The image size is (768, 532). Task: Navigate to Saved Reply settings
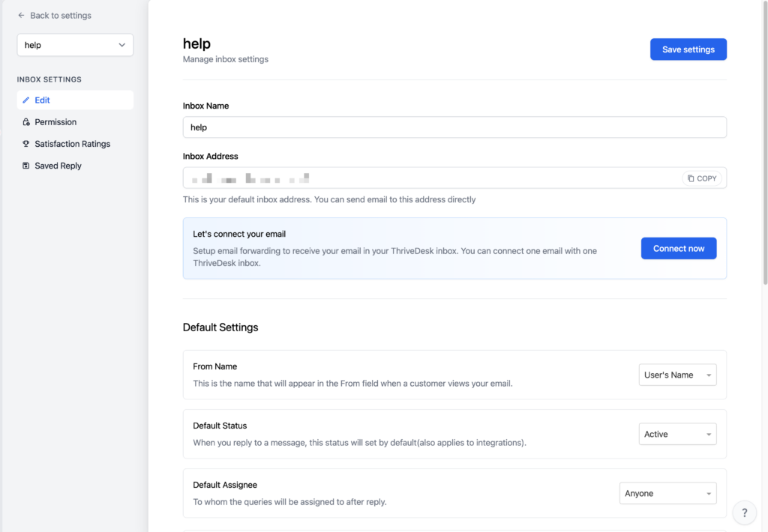click(x=59, y=165)
